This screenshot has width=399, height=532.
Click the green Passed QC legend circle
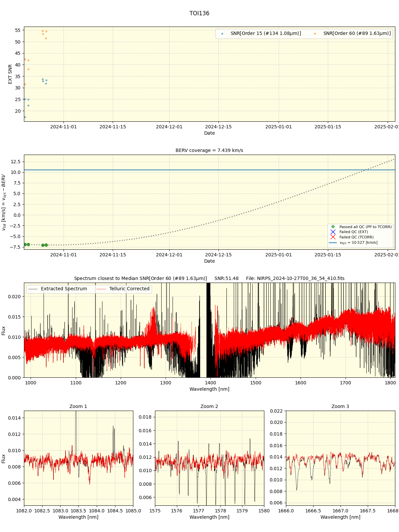click(x=333, y=227)
